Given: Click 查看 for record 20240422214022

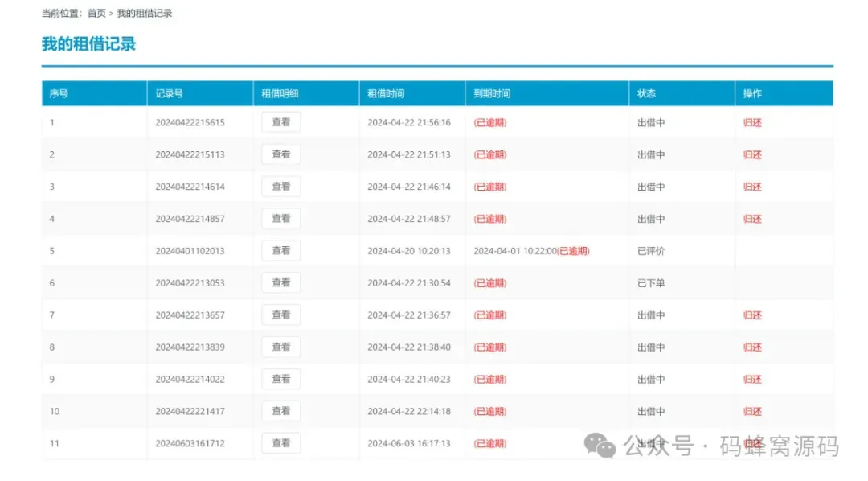Looking at the screenshot, I should [x=281, y=380].
